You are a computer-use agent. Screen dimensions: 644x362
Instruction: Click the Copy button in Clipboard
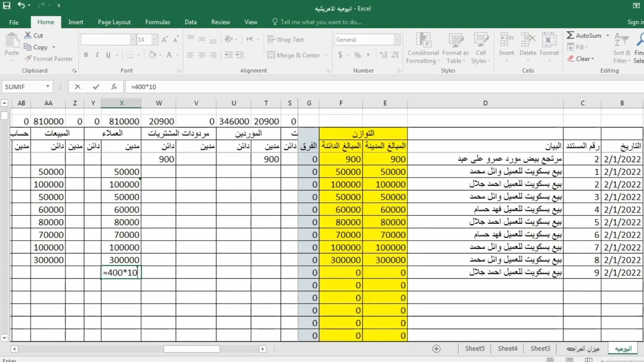point(36,47)
